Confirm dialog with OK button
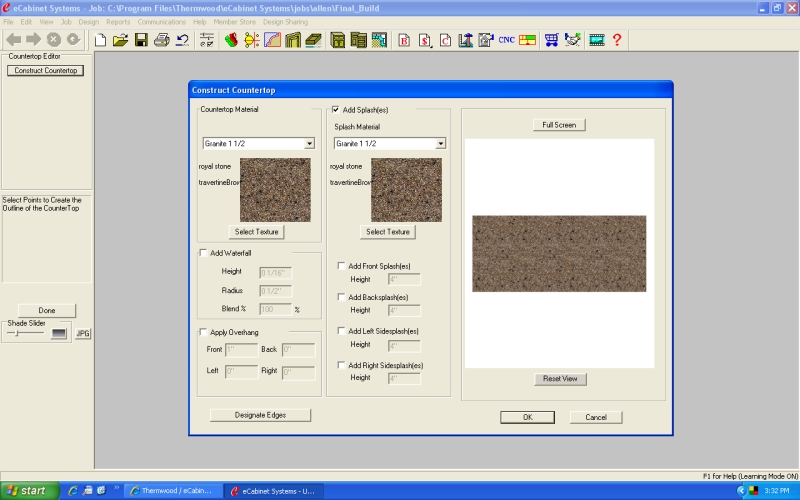This screenshot has width=800, height=500. [x=528, y=417]
